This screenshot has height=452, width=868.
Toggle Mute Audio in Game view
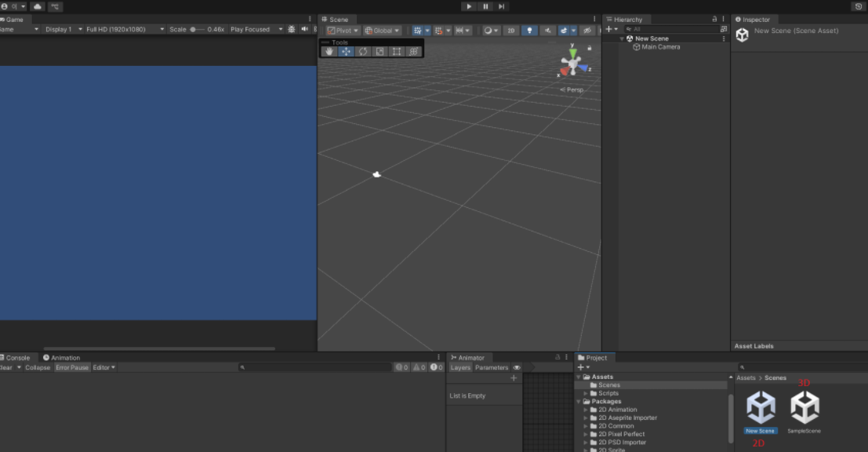pos(304,29)
